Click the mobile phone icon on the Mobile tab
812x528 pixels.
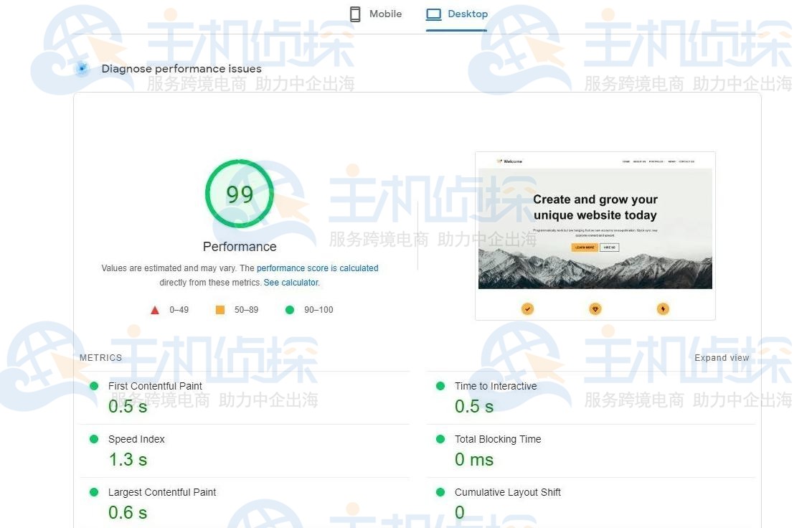point(355,14)
